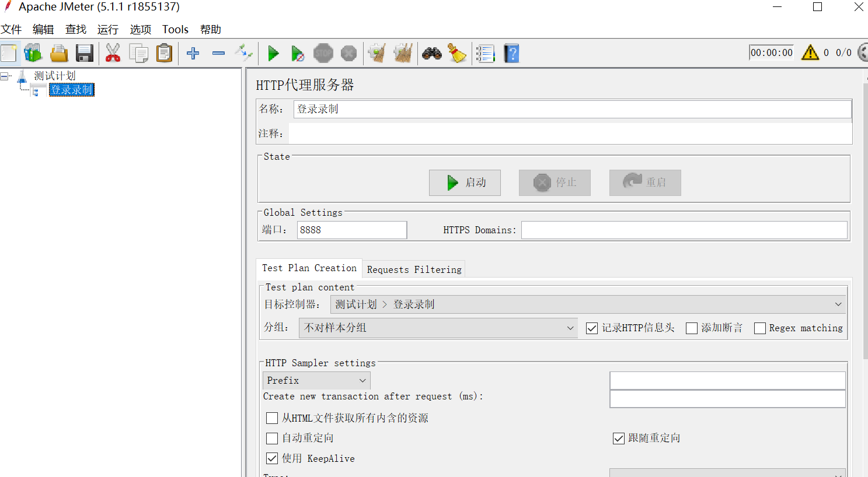This screenshot has height=477, width=868.
Task: Click the 端口 field with 8888
Action: coord(352,230)
